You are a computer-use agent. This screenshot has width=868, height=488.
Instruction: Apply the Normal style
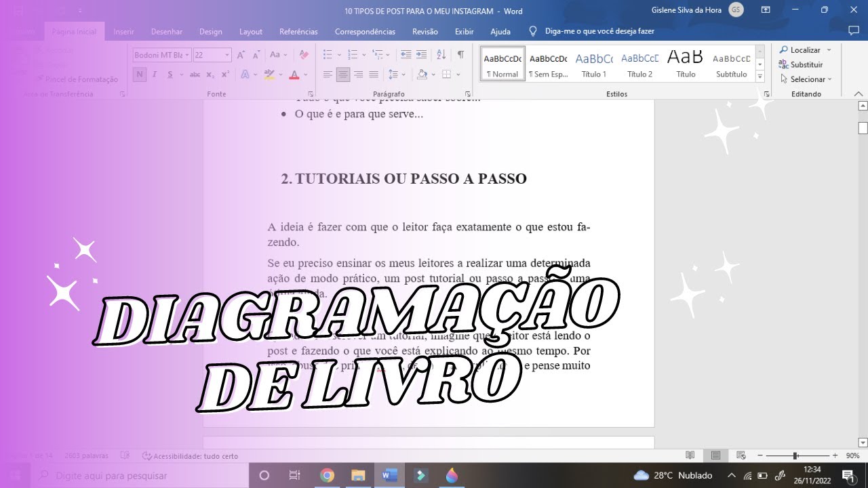click(502, 64)
